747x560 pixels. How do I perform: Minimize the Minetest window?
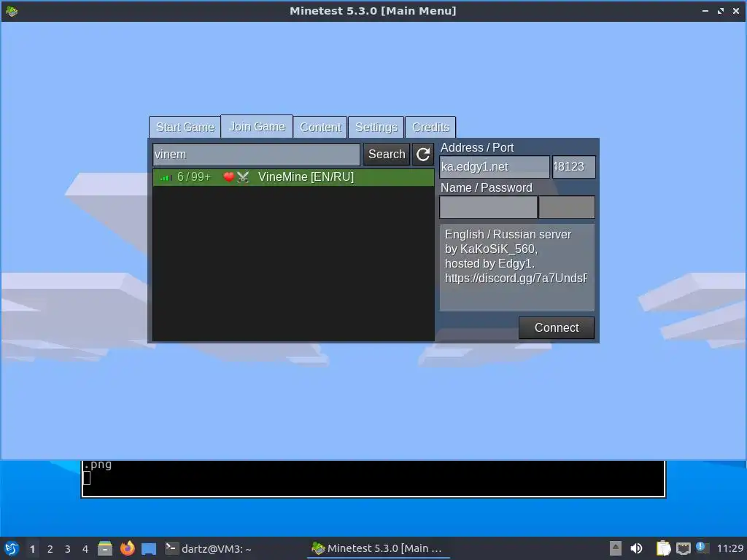(x=705, y=11)
